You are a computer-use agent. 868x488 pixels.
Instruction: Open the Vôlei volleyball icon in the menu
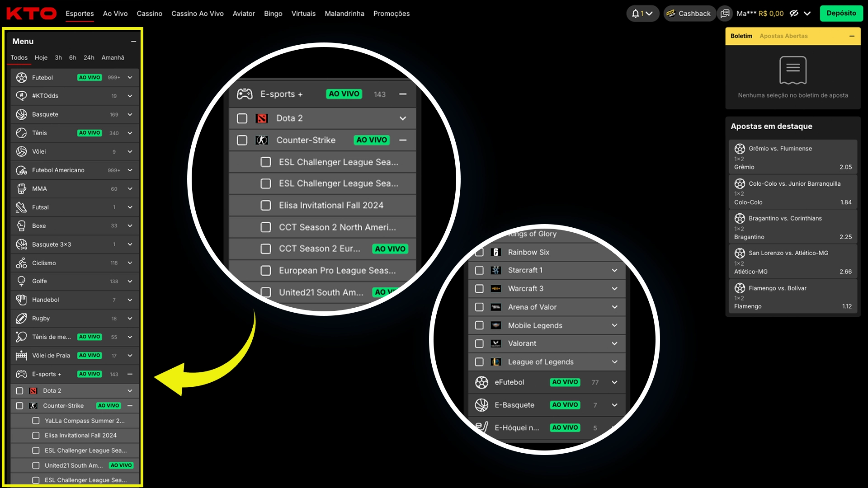(x=21, y=151)
